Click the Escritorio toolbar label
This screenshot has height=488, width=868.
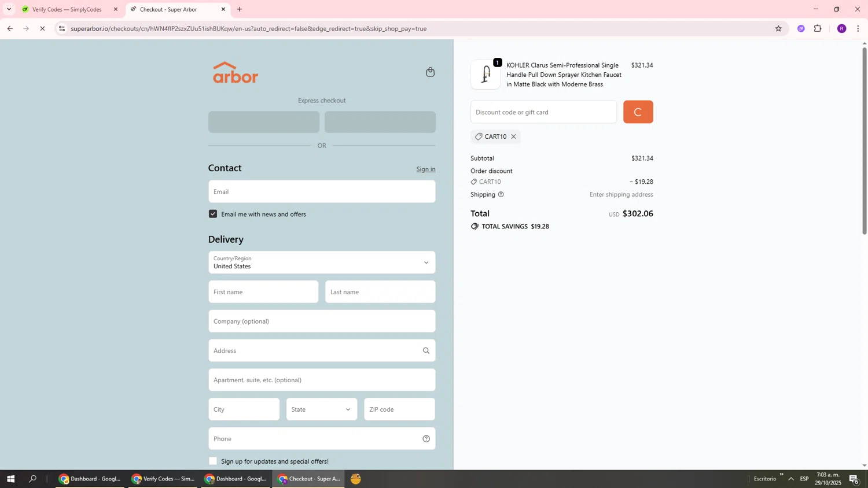coord(765,479)
